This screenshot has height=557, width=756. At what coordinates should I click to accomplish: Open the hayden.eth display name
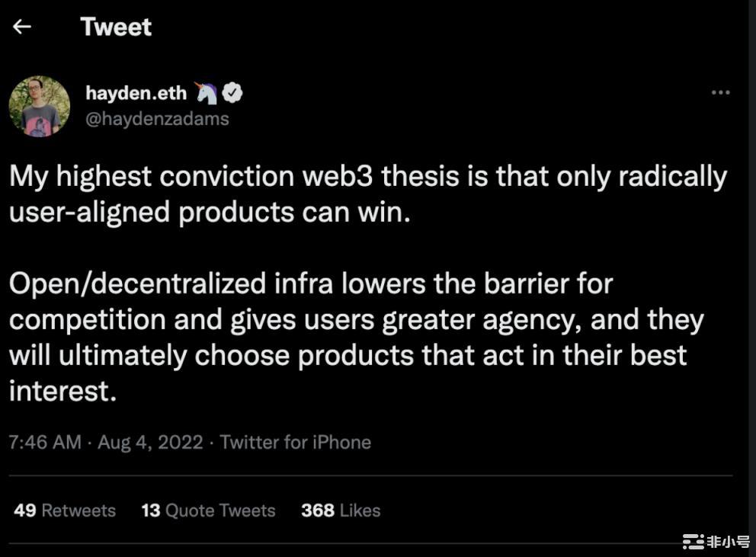pyautogui.click(x=136, y=93)
